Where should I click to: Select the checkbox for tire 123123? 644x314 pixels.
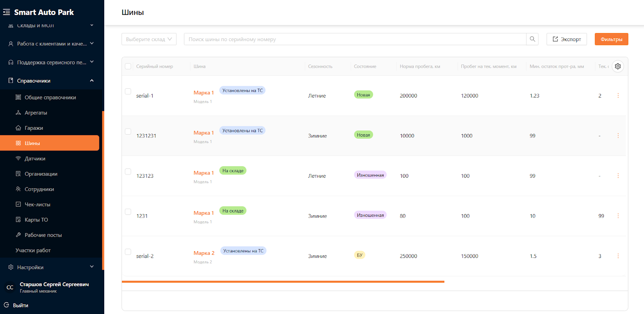[128, 172]
